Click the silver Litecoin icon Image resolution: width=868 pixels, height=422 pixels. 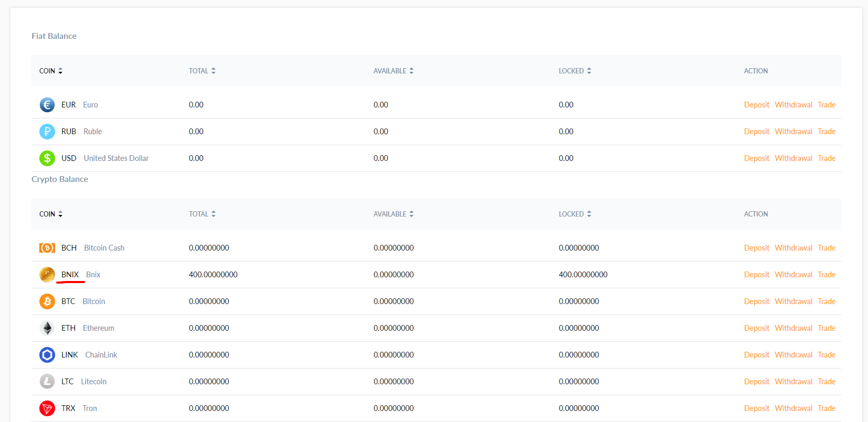click(x=47, y=382)
